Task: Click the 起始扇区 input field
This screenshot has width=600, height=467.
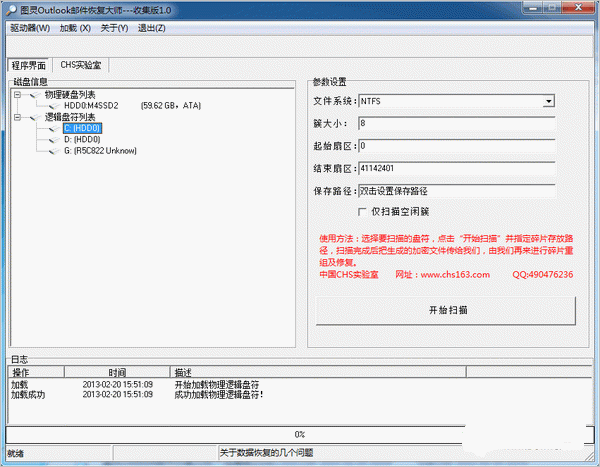Action: tap(457, 146)
